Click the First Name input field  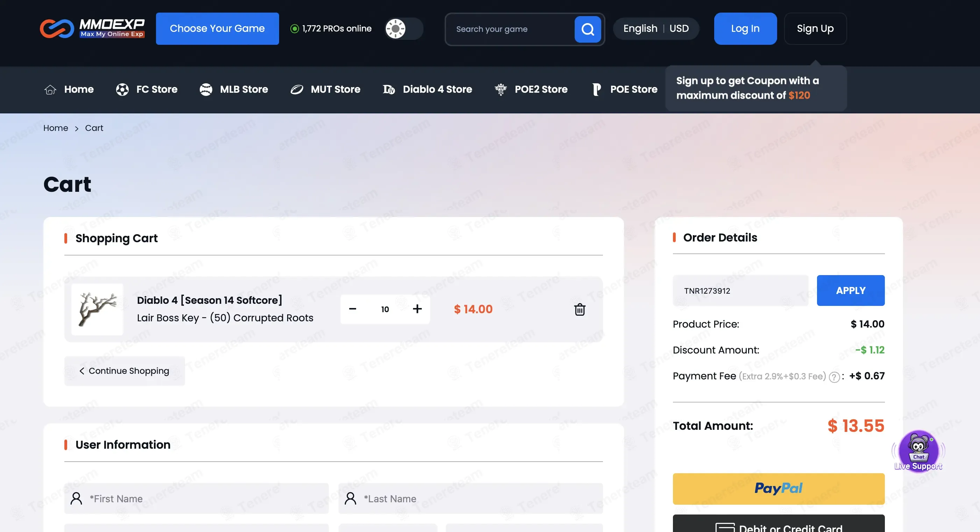[x=196, y=498]
